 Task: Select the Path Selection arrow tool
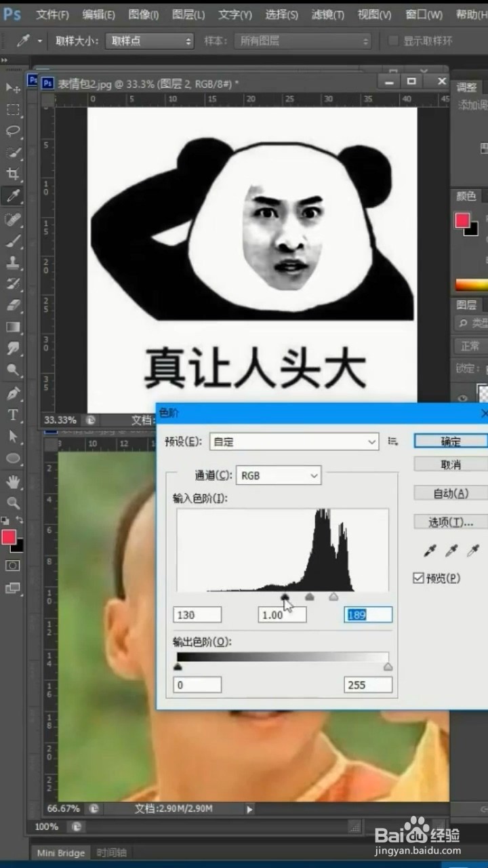(x=13, y=437)
